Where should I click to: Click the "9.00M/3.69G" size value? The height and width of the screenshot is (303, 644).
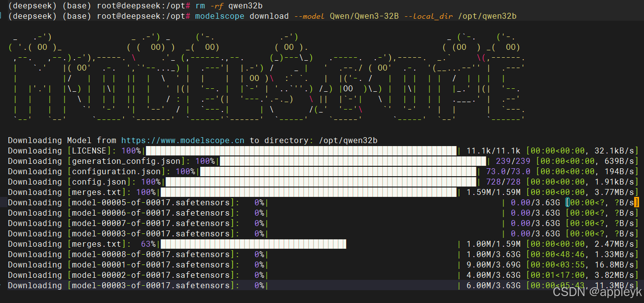(494, 265)
